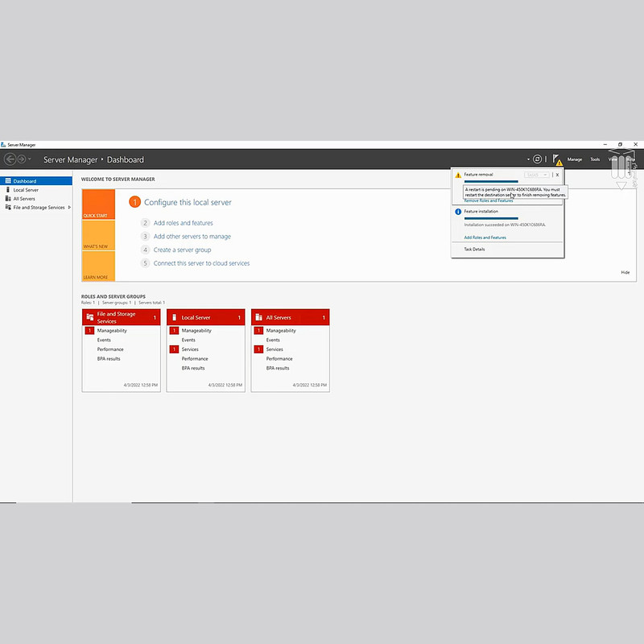This screenshot has height=644, width=644.
Task: Click the Feature installation info icon
Action: pos(458,212)
